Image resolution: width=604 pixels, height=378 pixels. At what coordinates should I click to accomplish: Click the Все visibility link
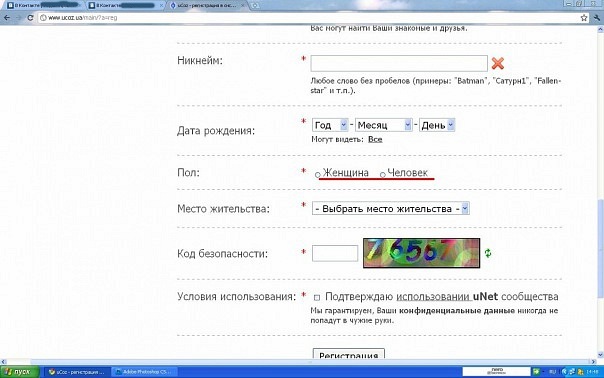[x=375, y=139]
